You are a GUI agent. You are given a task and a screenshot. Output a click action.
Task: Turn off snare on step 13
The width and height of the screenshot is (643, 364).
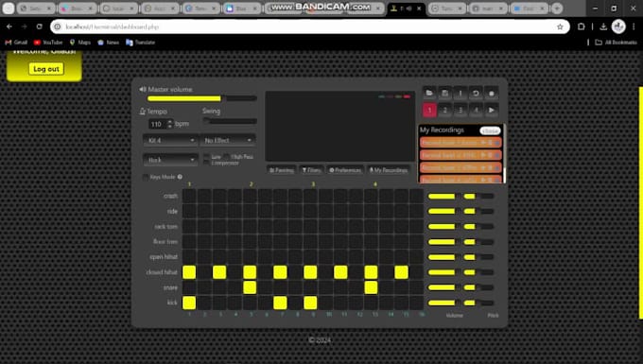tap(371, 287)
